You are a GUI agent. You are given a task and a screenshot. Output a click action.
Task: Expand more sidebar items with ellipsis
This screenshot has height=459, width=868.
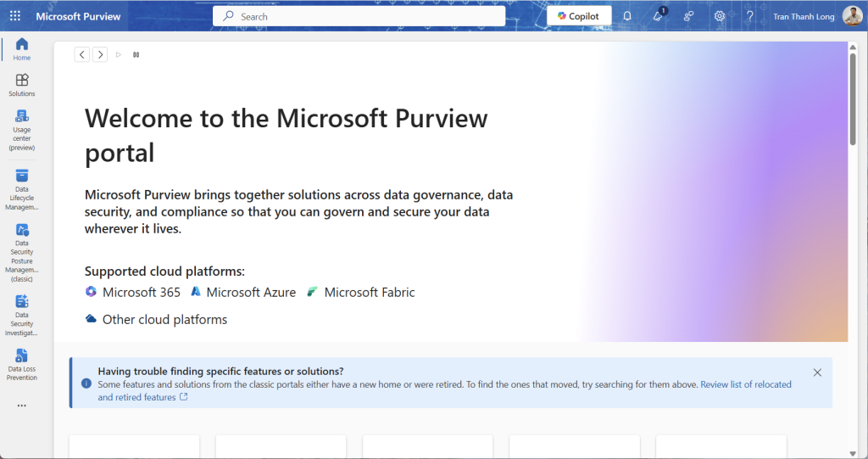pyautogui.click(x=22, y=406)
